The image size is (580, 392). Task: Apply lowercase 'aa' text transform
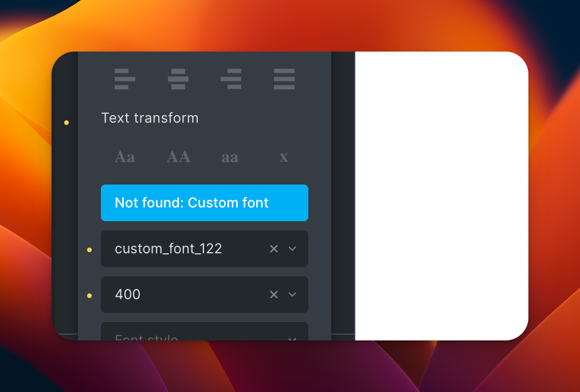coord(230,157)
